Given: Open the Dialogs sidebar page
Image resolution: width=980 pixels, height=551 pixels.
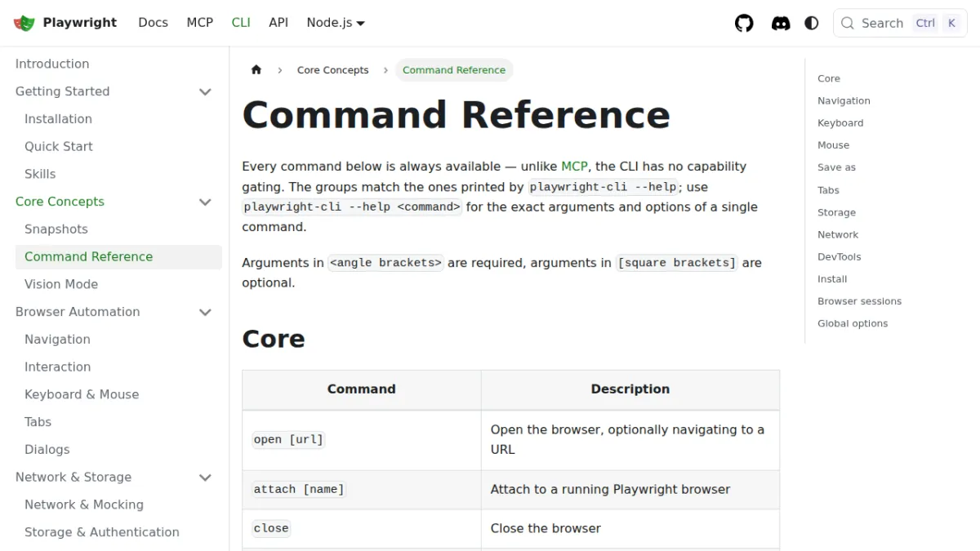Looking at the screenshot, I should pyautogui.click(x=47, y=450).
